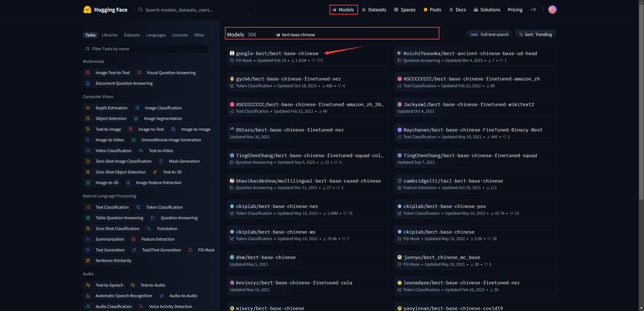
Task: Click the Video Classification task icon
Action: 88,151
